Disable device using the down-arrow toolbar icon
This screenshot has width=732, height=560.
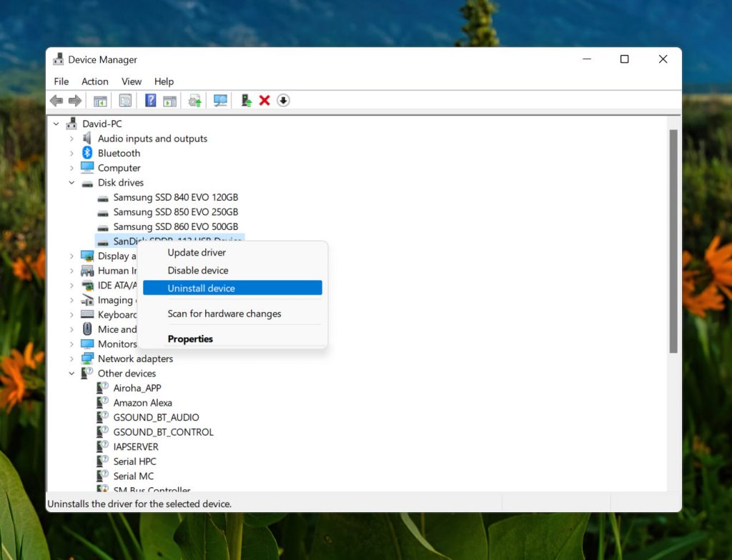coord(283,100)
